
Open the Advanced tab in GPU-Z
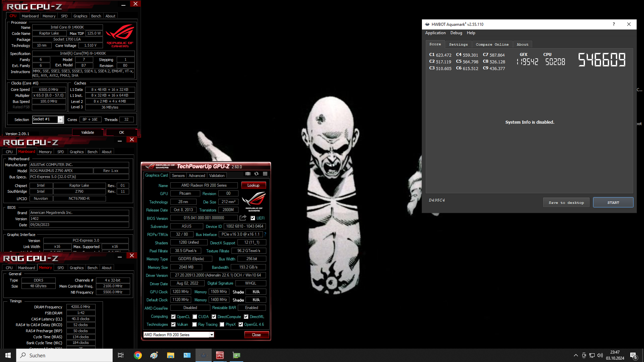pyautogui.click(x=197, y=176)
